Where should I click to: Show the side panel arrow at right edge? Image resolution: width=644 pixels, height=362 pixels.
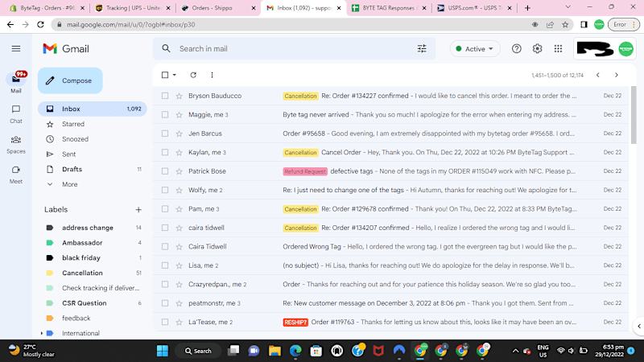tap(638, 327)
